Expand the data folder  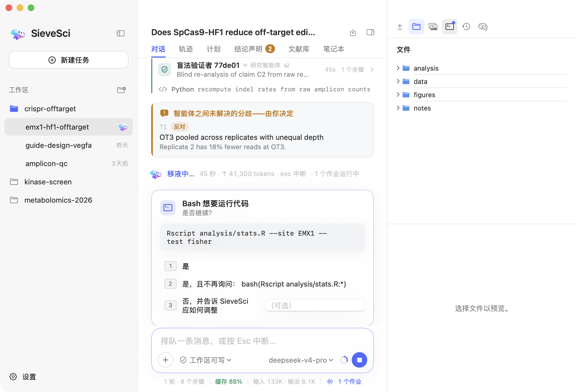(398, 81)
